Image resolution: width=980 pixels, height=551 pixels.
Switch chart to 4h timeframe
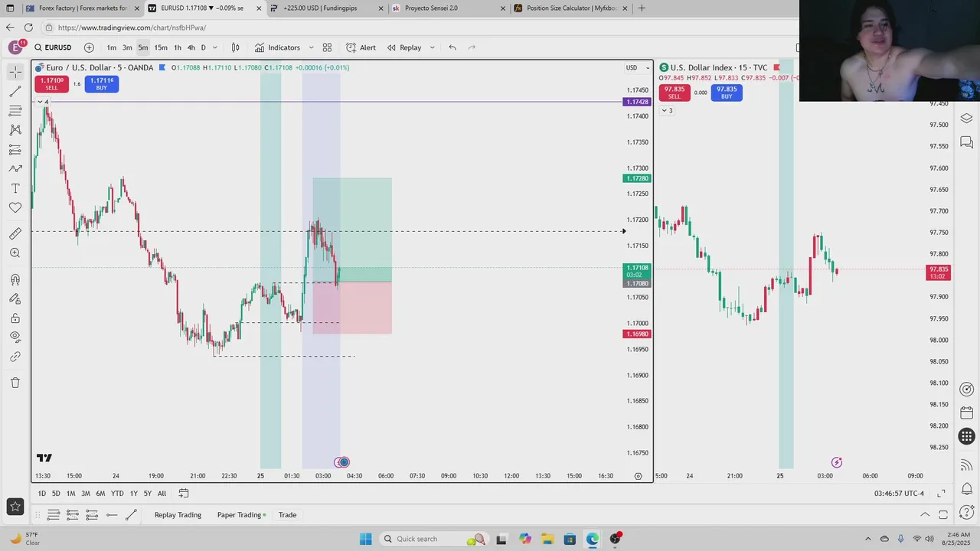(x=191, y=47)
